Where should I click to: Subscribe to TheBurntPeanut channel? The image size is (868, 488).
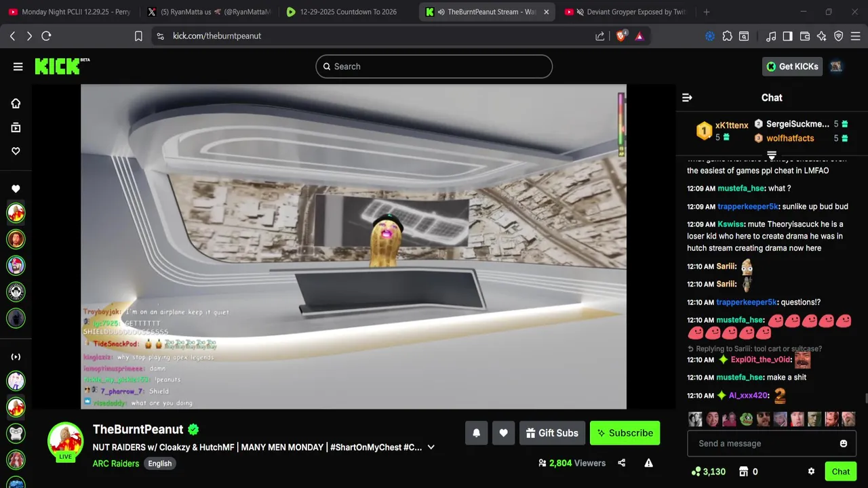[x=625, y=433]
